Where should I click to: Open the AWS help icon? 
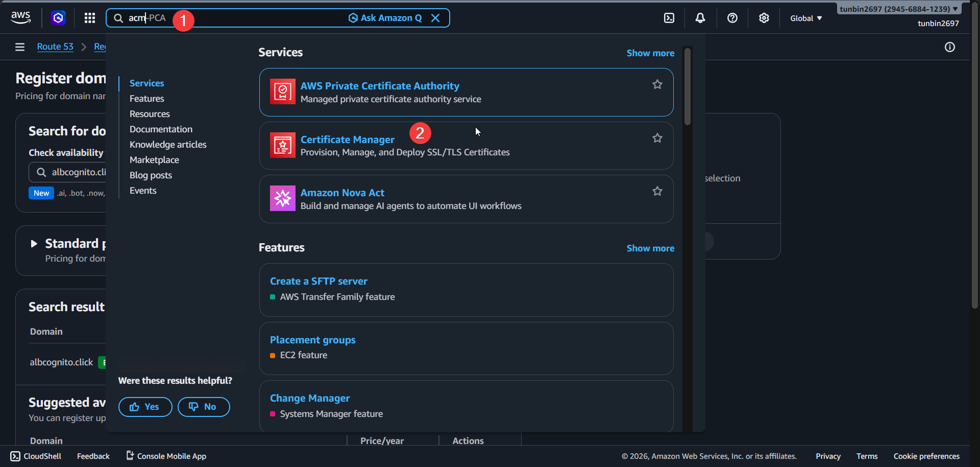732,18
